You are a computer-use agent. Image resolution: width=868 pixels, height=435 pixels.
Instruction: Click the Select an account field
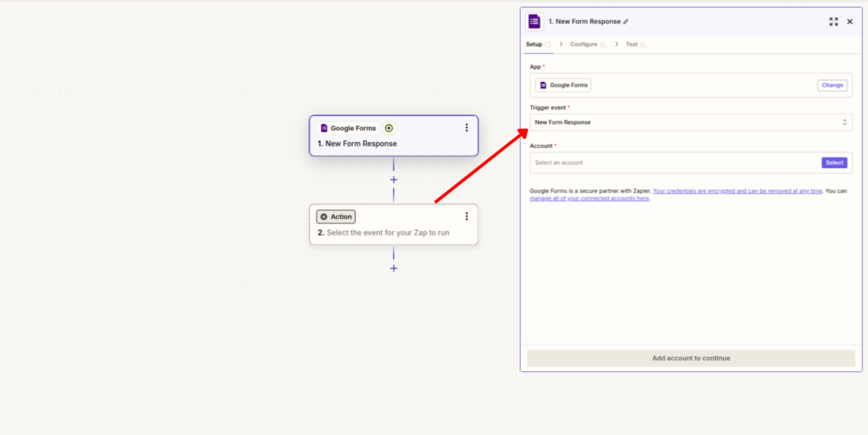(x=691, y=163)
